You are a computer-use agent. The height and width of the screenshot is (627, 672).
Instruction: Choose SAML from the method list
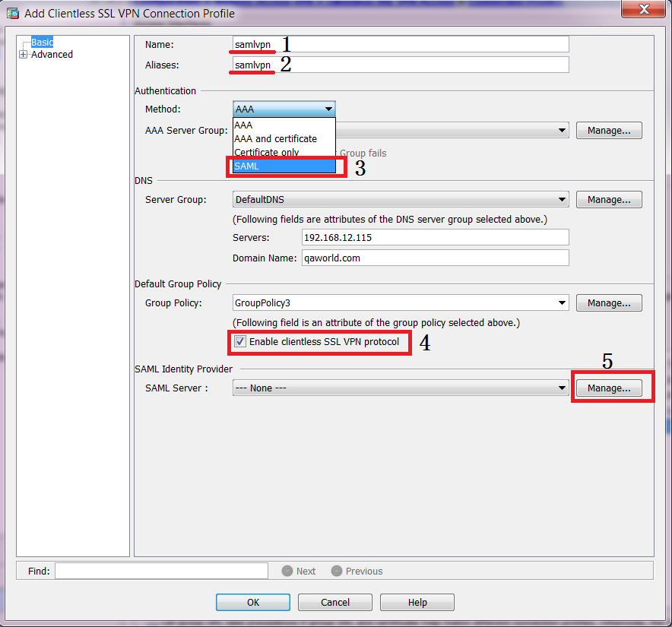tap(283, 166)
